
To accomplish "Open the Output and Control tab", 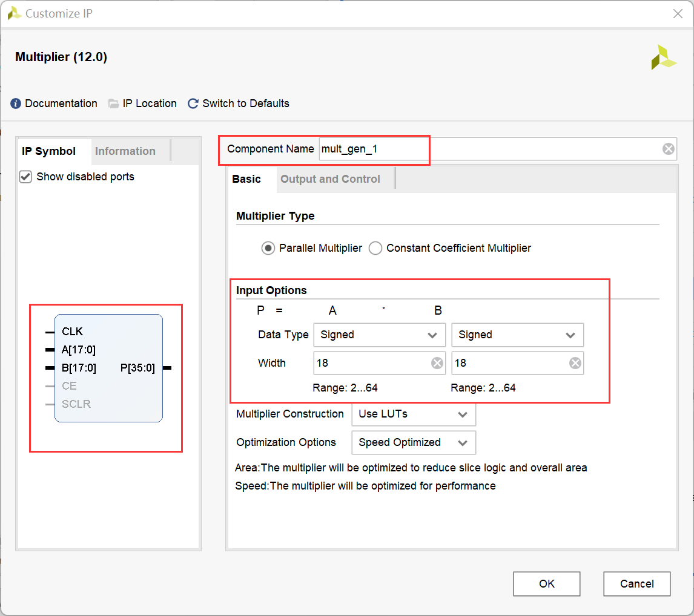I will pos(330,179).
